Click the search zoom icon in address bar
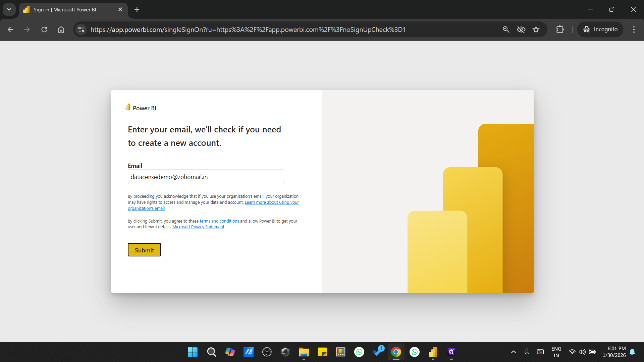 coord(506,29)
